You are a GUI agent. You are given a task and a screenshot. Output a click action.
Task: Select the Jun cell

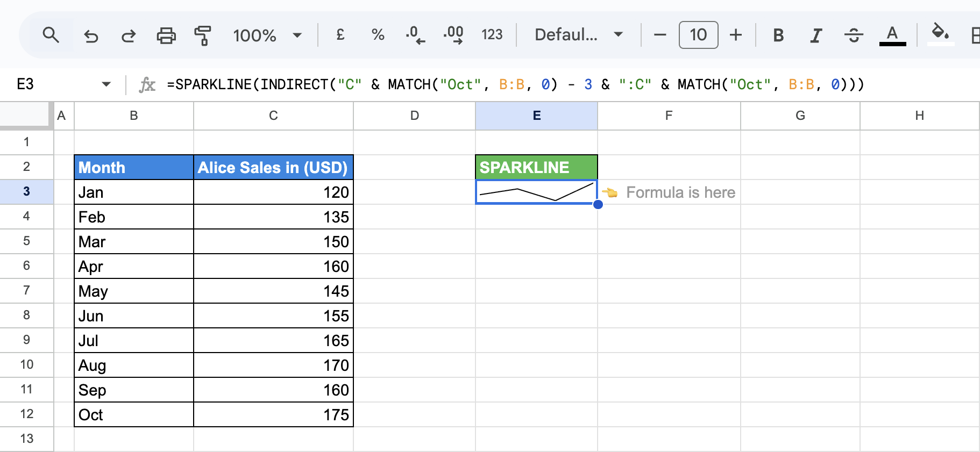click(x=134, y=315)
